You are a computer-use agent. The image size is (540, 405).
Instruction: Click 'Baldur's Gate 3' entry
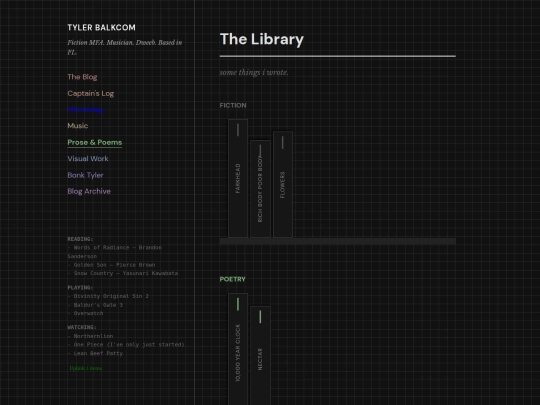95,305
